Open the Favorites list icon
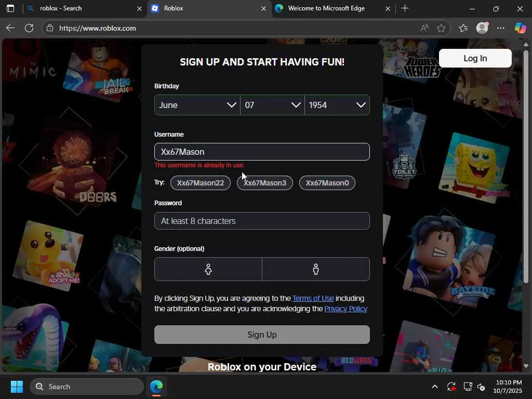This screenshot has height=399, width=532. coord(463,28)
